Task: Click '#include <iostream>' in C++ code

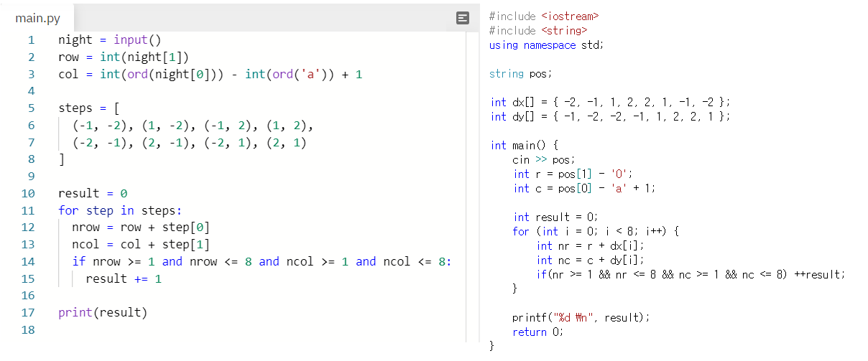Action: tap(544, 16)
